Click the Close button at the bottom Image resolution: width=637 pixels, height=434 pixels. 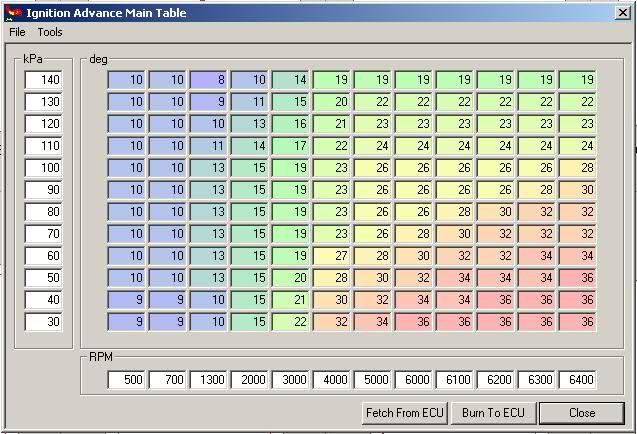click(581, 412)
